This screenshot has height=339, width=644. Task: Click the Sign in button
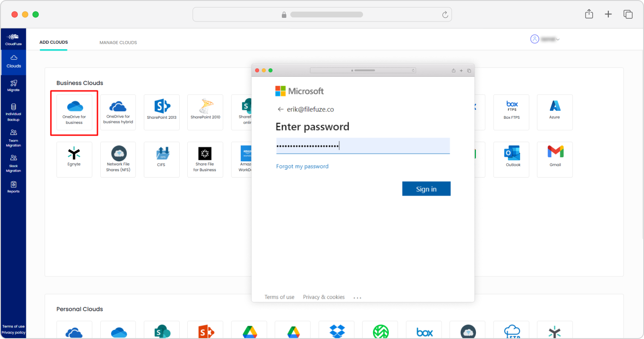[x=426, y=189]
